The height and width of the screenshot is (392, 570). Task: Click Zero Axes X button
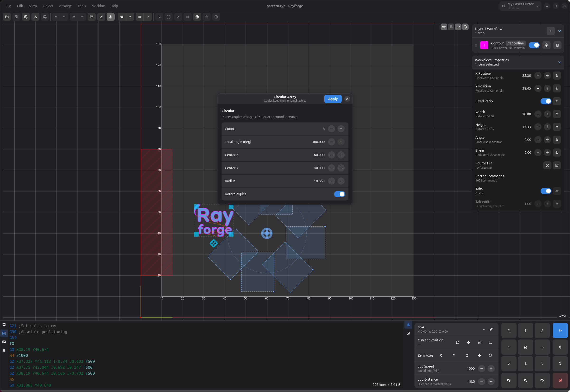(441, 355)
